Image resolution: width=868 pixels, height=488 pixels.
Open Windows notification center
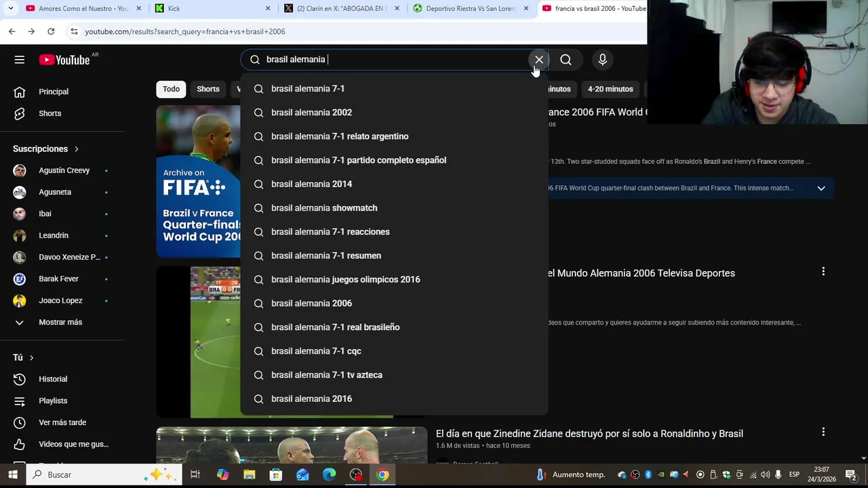[x=850, y=474]
